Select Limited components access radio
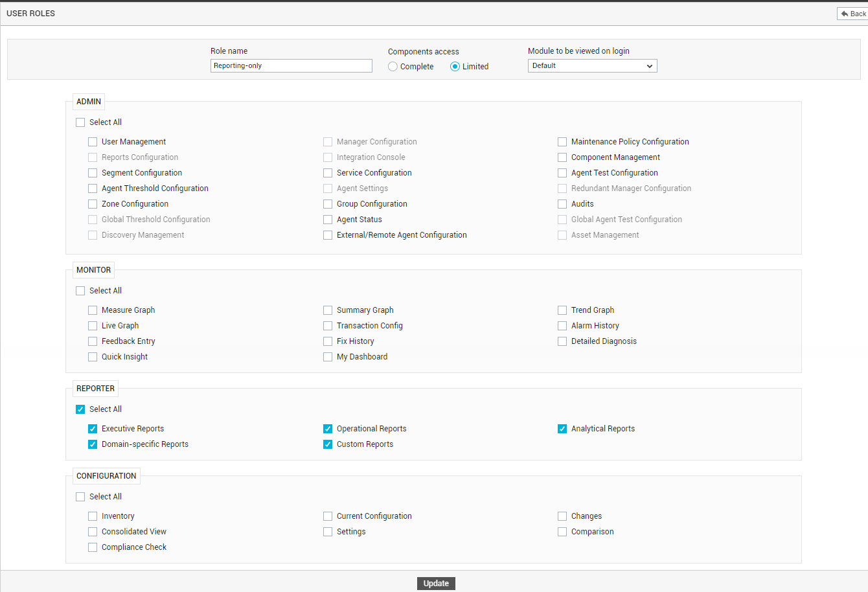 (x=455, y=67)
